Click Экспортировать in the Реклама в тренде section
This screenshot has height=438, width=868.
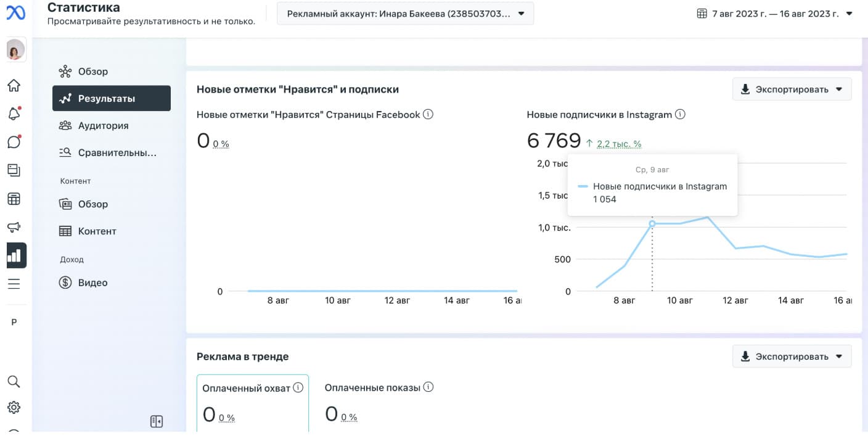coord(792,356)
